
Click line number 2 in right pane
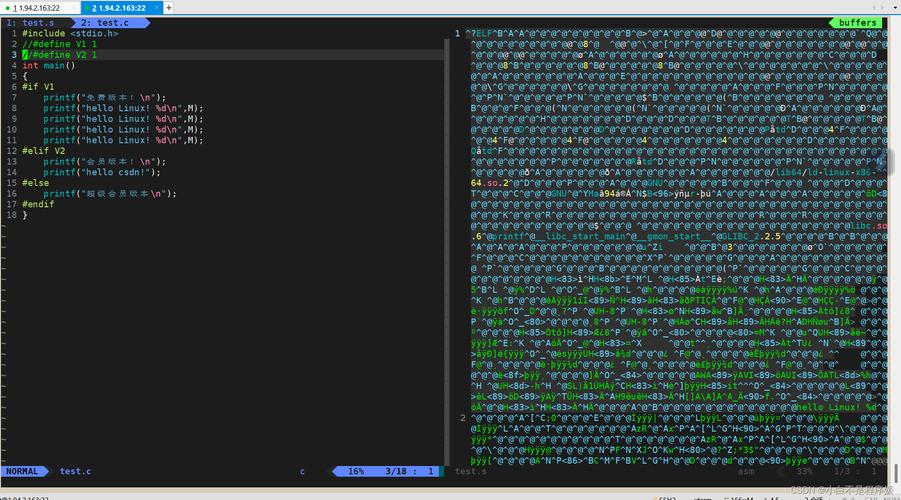pyautogui.click(x=463, y=418)
